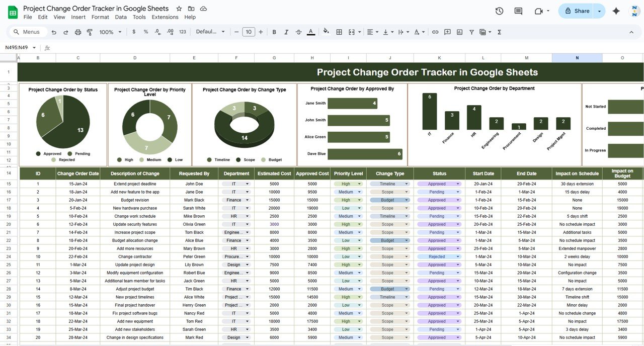This screenshot has height=346, width=644.
Task: Click the Undo icon
Action: 54,32
